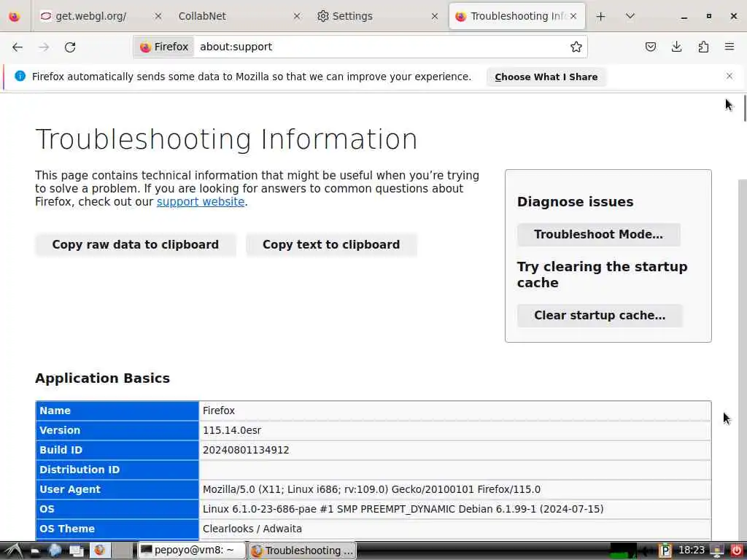Click the Distribution ID header cell
Screen dimensions: 747x560
[x=117, y=470]
